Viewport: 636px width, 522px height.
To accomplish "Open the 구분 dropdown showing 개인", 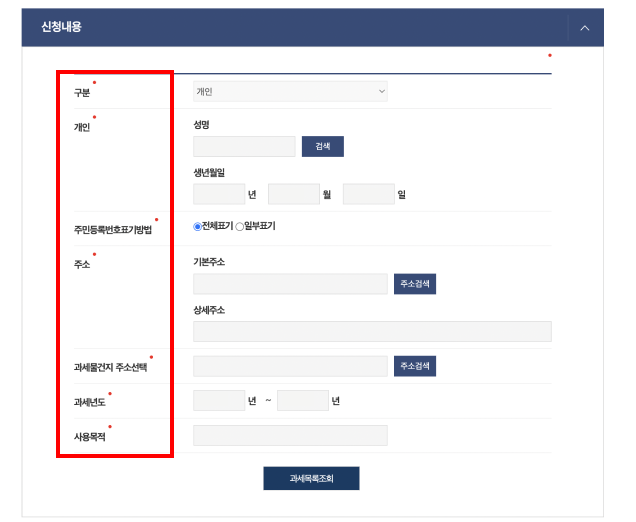I will (290, 91).
